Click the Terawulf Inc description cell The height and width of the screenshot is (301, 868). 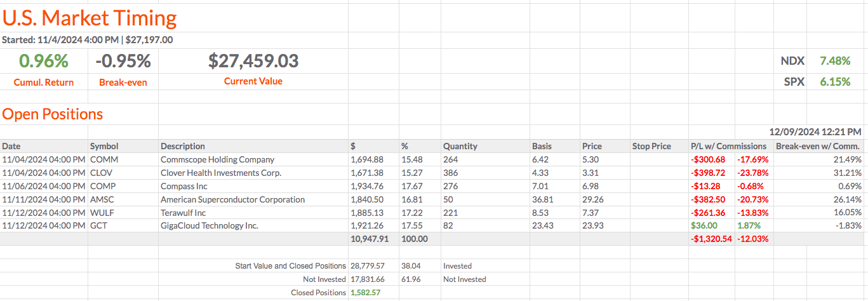pyautogui.click(x=184, y=212)
